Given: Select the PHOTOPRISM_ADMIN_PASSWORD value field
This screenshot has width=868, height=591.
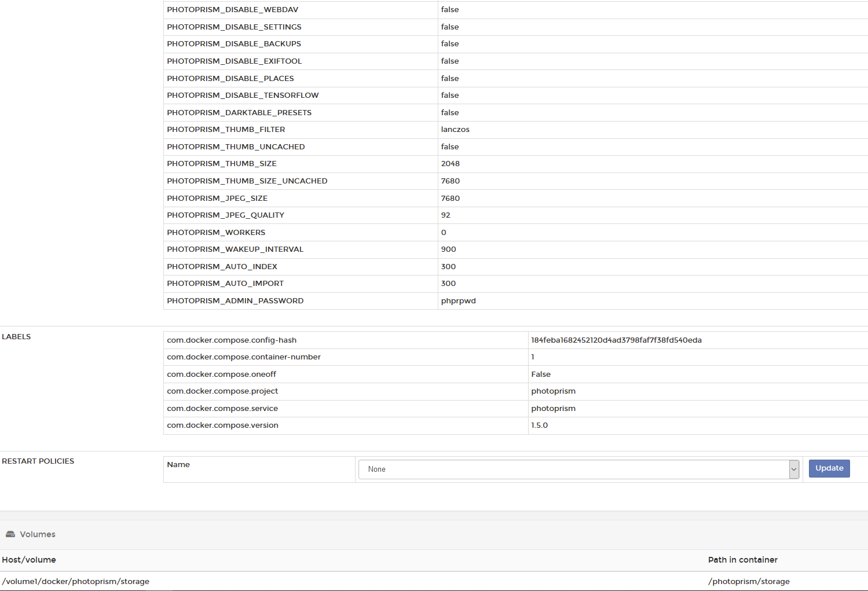Looking at the screenshot, I should (458, 300).
